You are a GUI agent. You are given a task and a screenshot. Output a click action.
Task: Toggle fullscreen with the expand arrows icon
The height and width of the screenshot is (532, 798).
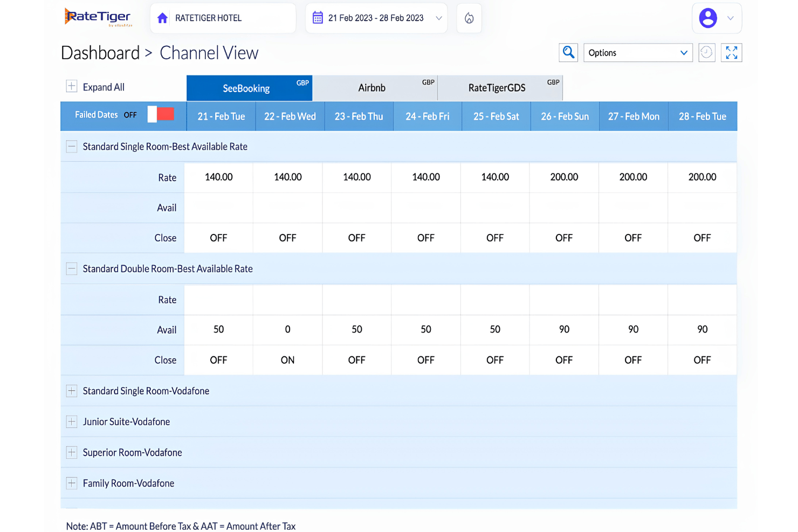[731, 52]
